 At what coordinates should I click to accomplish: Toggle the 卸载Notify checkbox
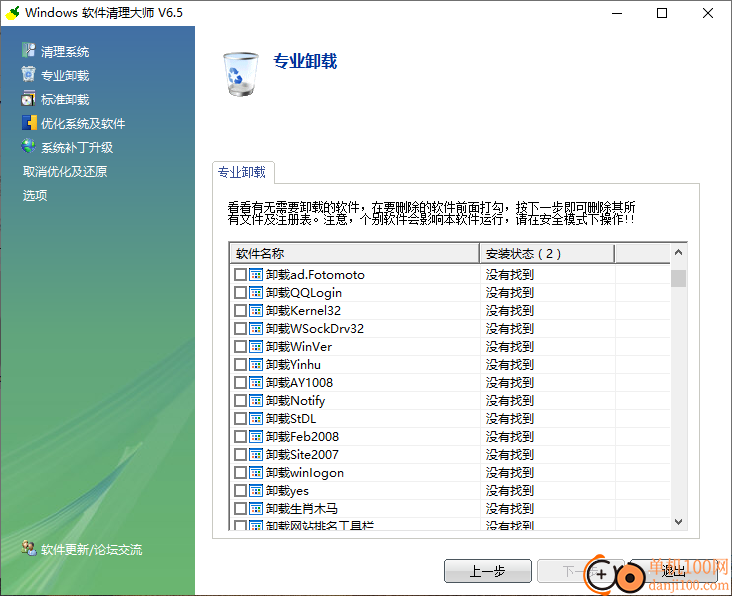point(240,400)
